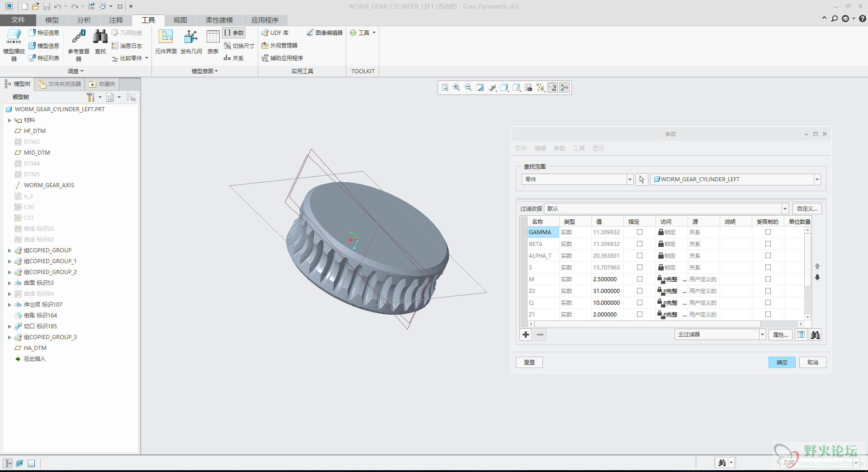This screenshot has height=472, width=868.
Task: Expand the 材料 tree node
Action: [x=9, y=120]
